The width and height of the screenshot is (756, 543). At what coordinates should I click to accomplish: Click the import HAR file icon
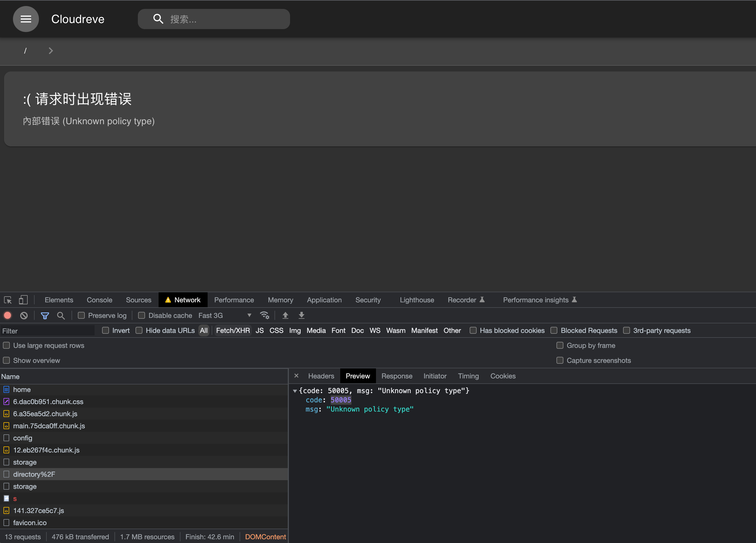tap(285, 315)
